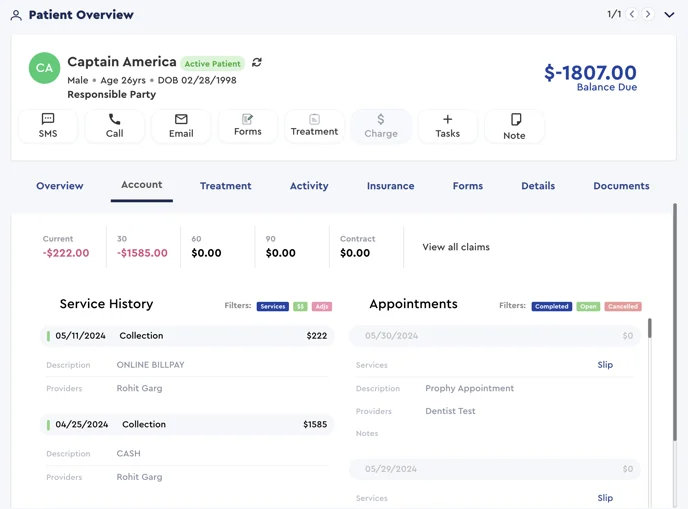The image size is (688, 509).
Task: Open the Slip link for 05/30/2024 appointment
Action: pyautogui.click(x=605, y=365)
